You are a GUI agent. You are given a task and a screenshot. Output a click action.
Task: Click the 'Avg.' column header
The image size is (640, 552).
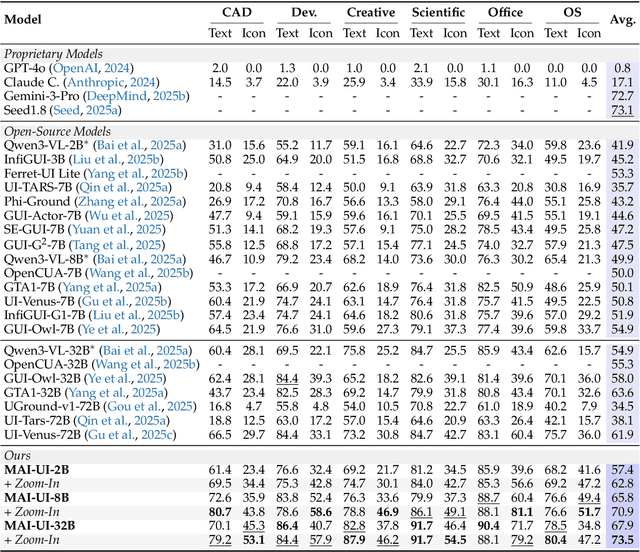[x=622, y=20]
